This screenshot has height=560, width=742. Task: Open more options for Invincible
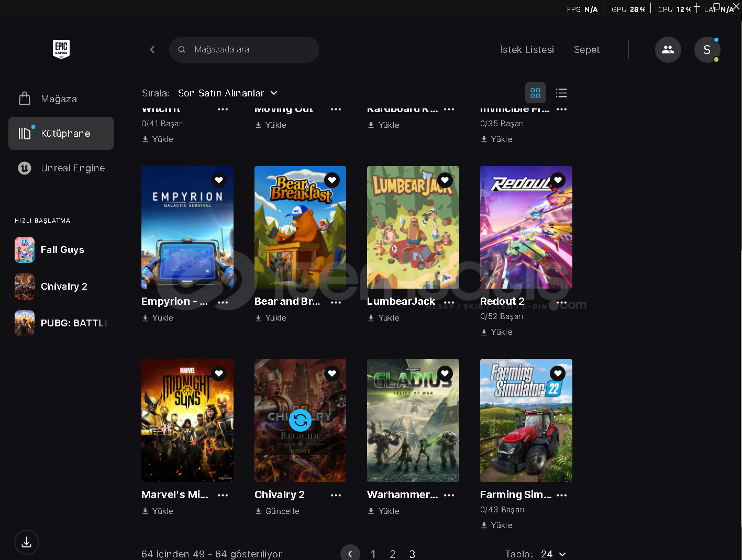point(562,109)
